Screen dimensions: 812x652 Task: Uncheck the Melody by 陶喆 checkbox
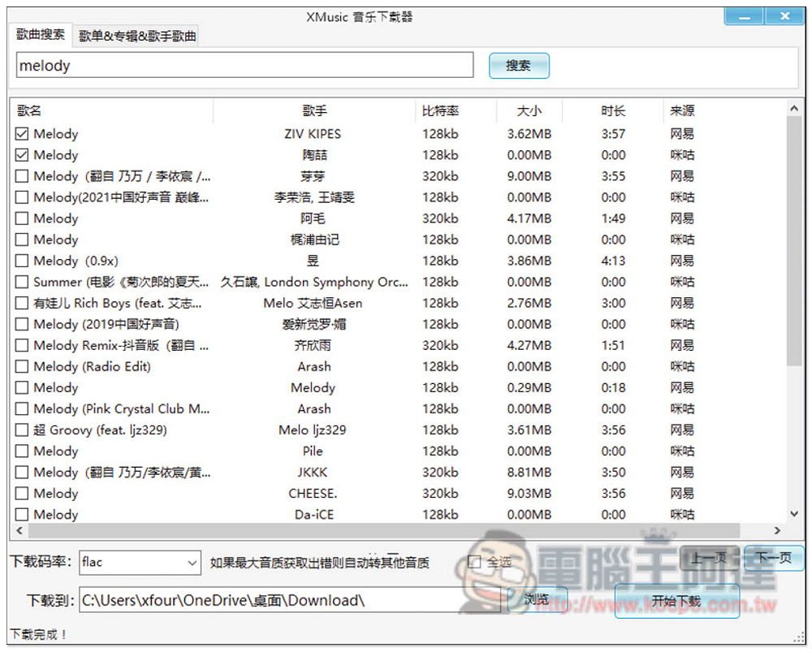[22, 155]
